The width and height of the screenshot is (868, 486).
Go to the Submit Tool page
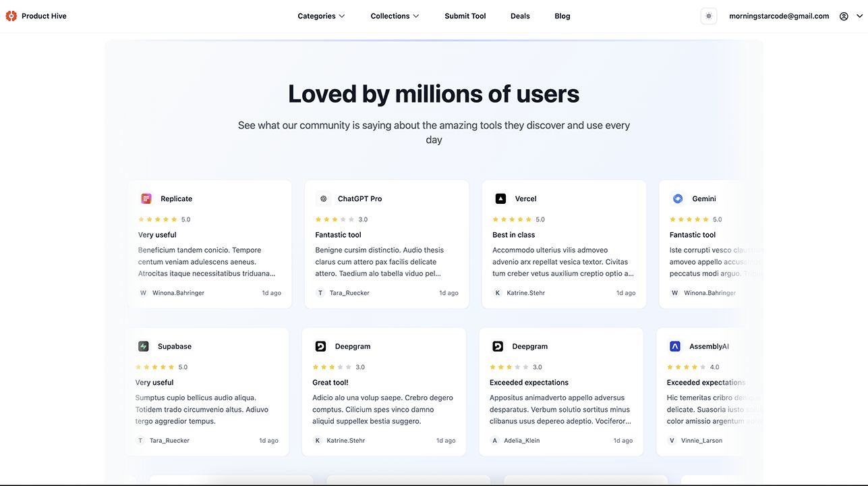pyautogui.click(x=465, y=16)
